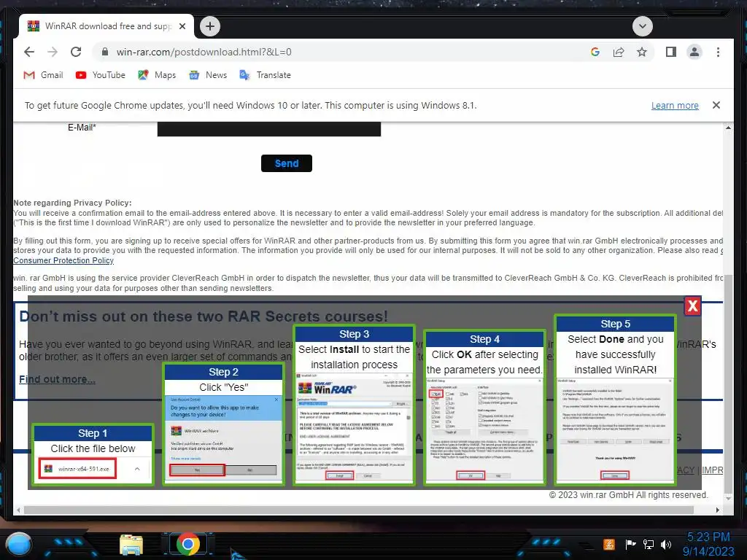The height and width of the screenshot is (560, 747).
Task: Reload the page with refresh icon
Action: [76, 52]
